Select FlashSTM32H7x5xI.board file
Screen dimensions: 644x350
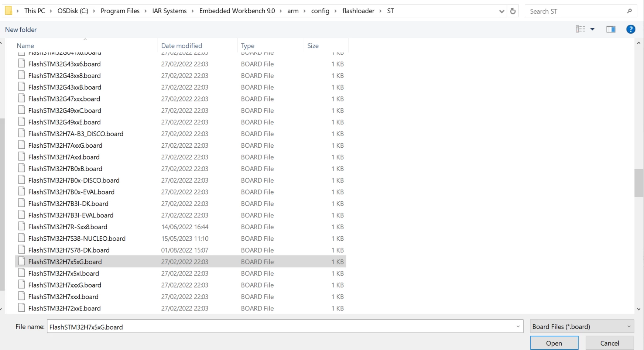click(181, 273)
